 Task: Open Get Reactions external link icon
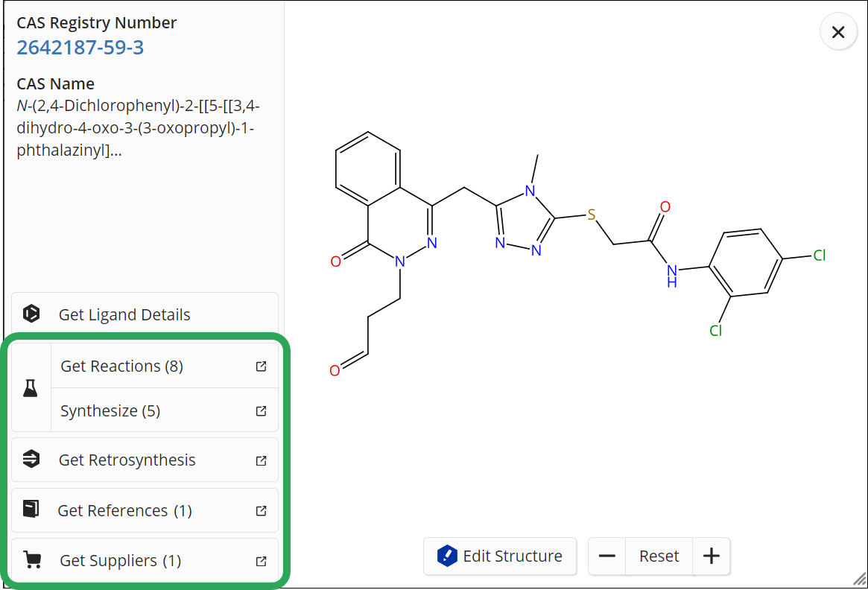(262, 367)
